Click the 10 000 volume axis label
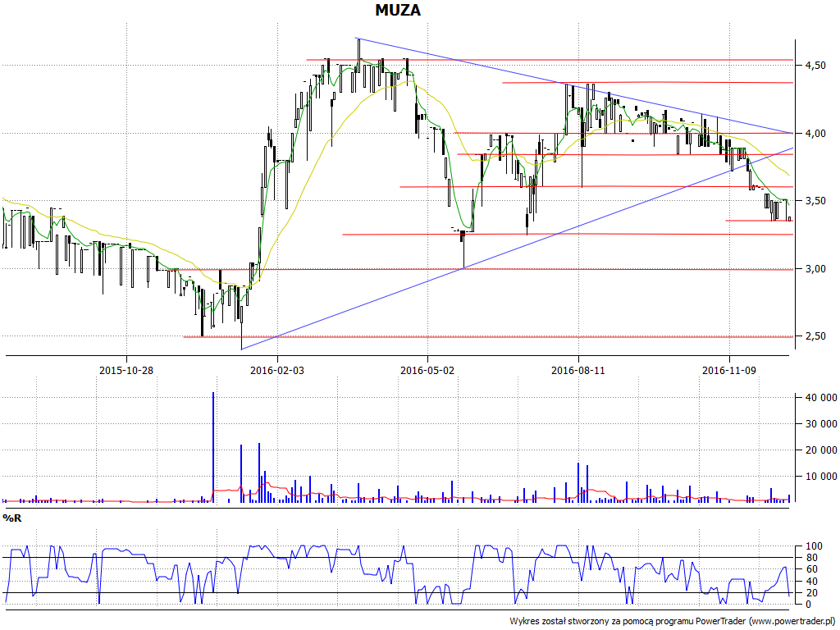This screenshot has width=840, height=630. click(820, 477)
